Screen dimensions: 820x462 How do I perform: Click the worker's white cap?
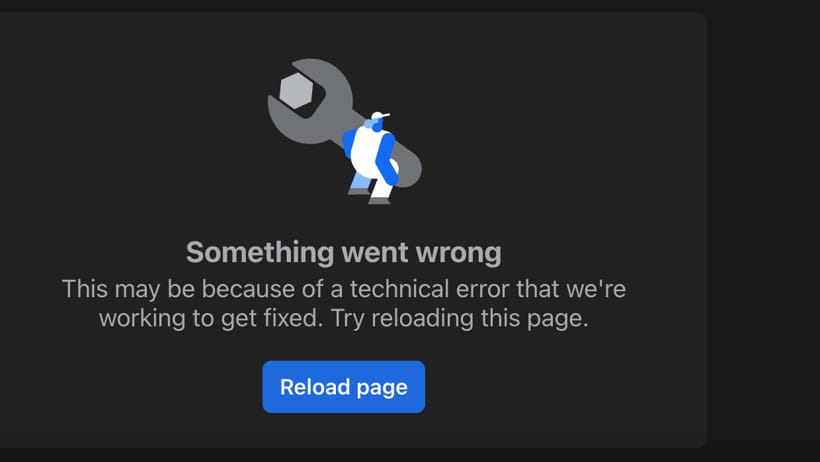(380, 115)
